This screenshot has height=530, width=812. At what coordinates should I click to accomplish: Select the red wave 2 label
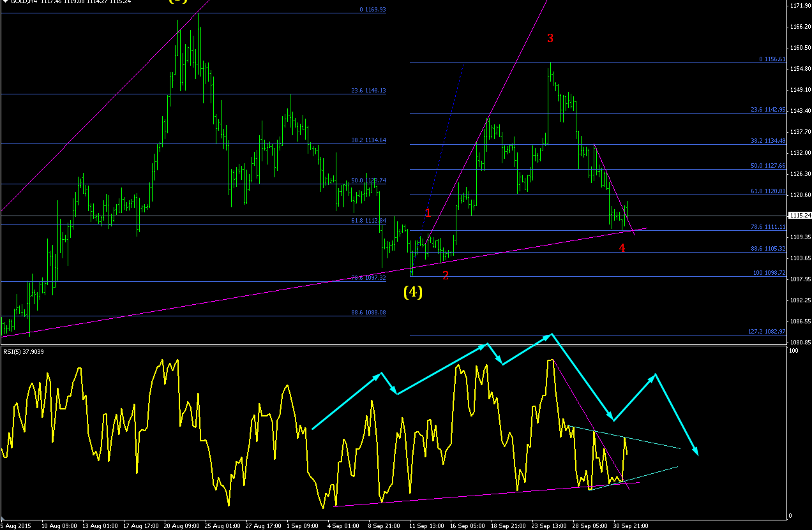tap(446, 276)
